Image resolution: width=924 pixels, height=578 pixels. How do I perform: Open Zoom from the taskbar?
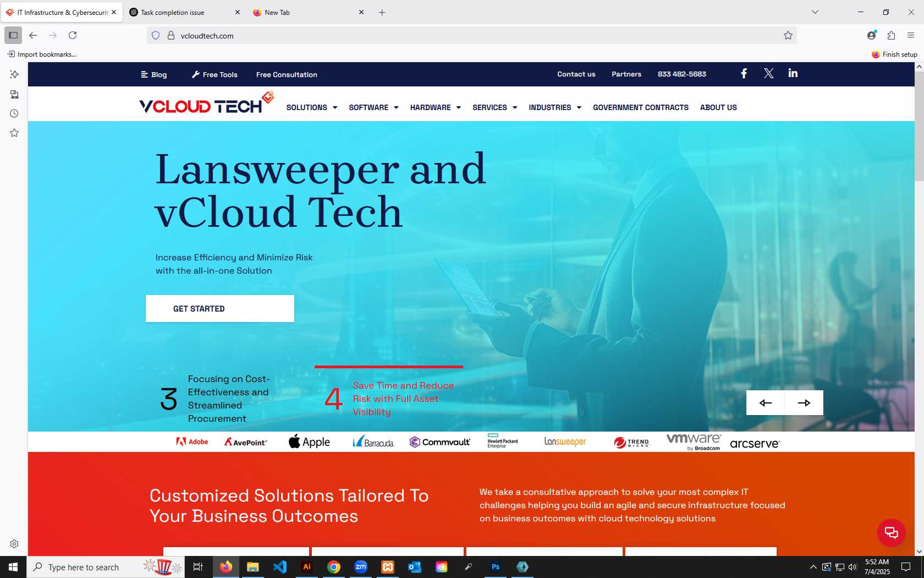pyautogui.click(x=360, y=566)
